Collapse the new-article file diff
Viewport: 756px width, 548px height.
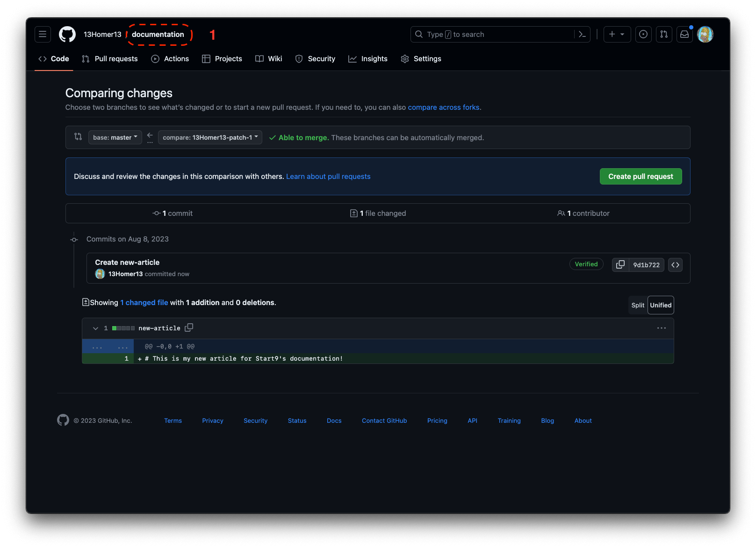coord(95,328)
